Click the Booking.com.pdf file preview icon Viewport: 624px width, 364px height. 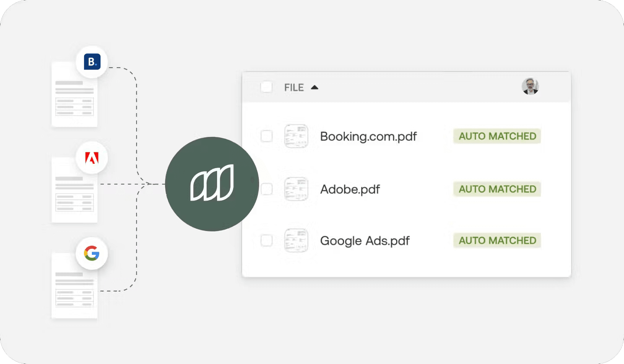click(x=296, y=136)
